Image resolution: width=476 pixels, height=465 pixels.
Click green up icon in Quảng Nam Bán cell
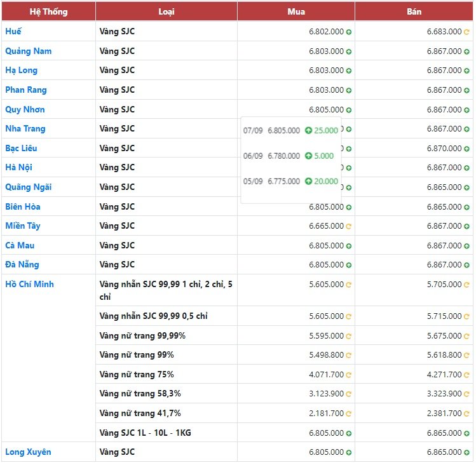[x=466, y=51]
